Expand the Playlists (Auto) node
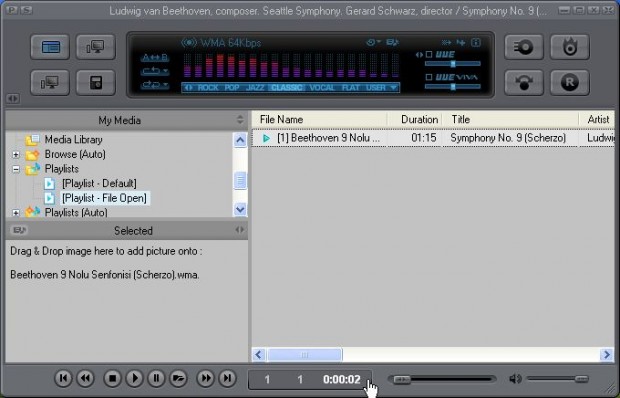 click(16, 213)
